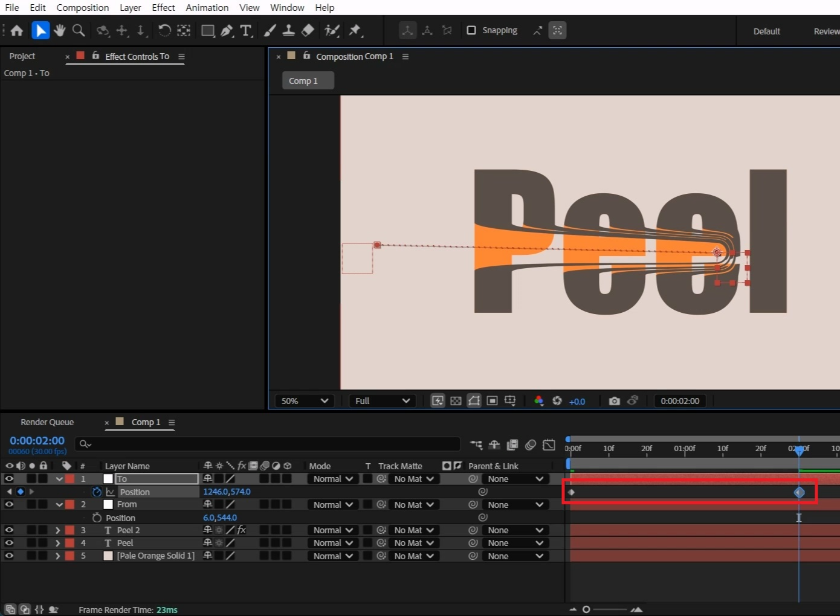Screen dimensions: 840x616
Task: Toggle transparency grid in the viewer
Action: (x=456, y=401)
